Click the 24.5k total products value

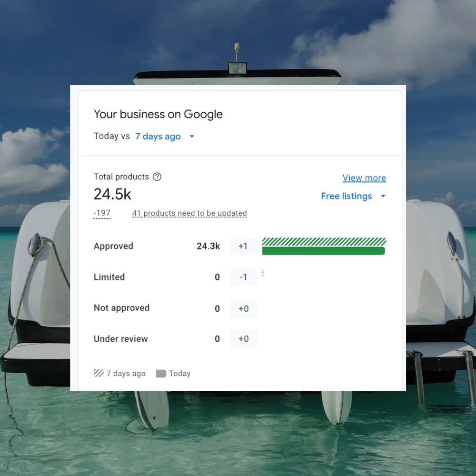(x=113, y=194)
